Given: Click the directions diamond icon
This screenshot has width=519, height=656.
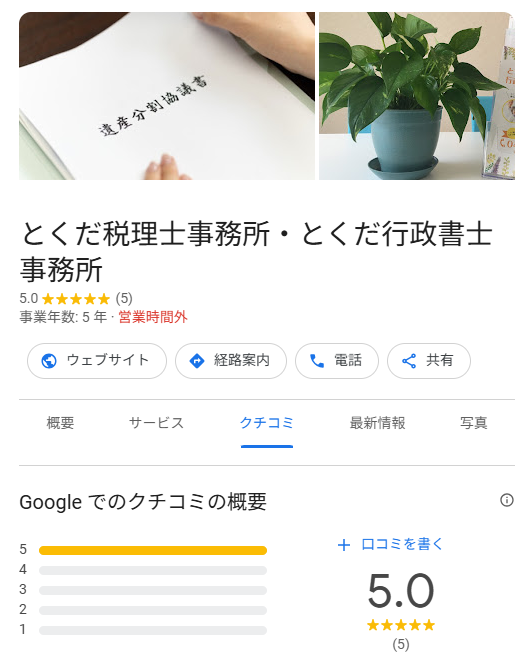Looking at the screenshot, I should (197, 361).
